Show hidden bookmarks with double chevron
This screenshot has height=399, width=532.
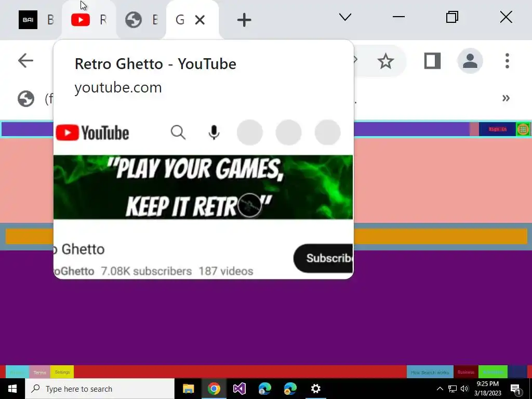click(506, 98)
